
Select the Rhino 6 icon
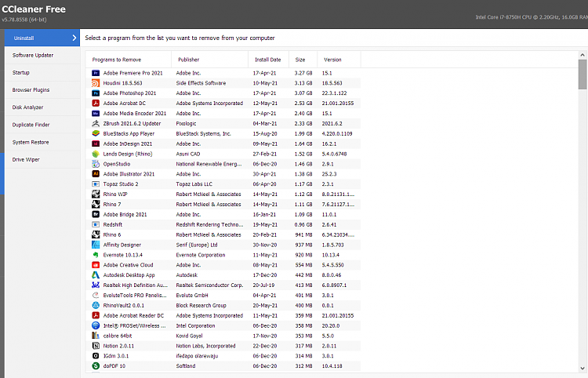point(96,234)
